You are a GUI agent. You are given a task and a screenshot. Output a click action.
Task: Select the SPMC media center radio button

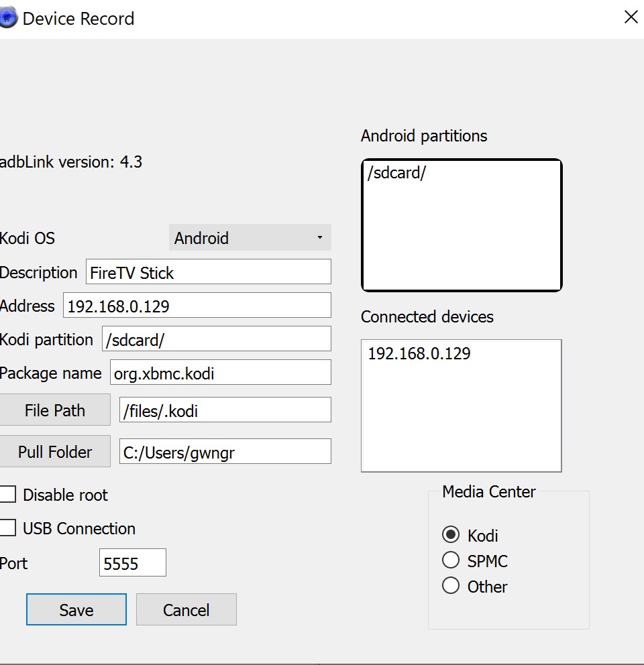click(451, 560)
